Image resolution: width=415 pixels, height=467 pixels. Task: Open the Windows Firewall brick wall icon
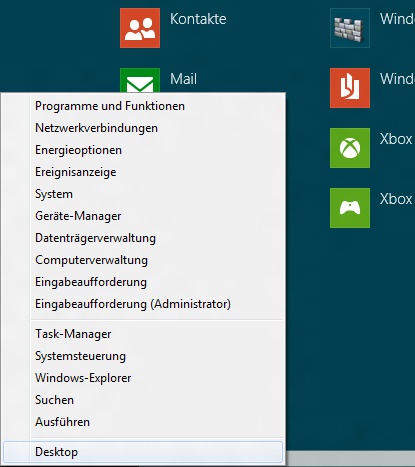(350, 28)
